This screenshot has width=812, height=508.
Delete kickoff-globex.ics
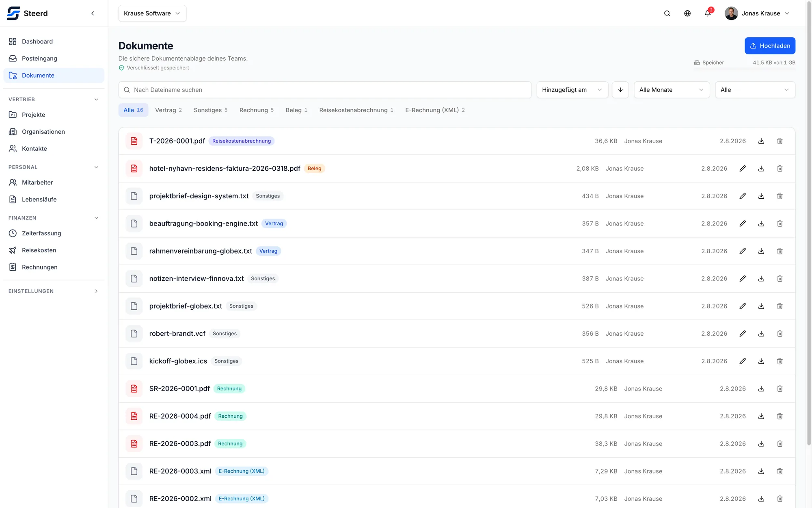(x=780, y=361)
